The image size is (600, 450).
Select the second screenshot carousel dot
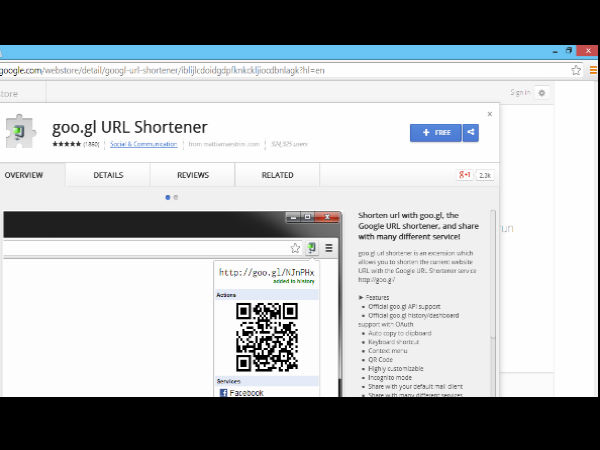176,197
